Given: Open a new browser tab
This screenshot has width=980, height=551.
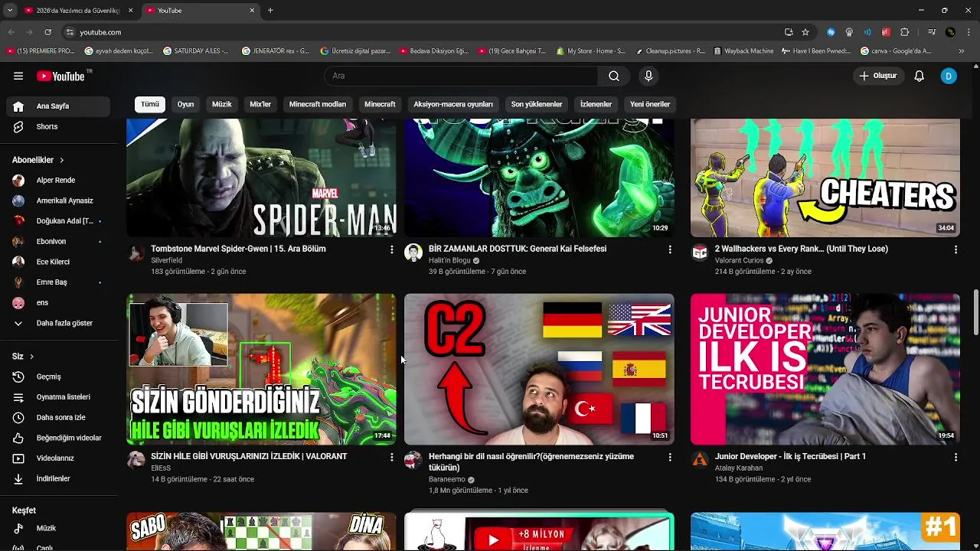Looking at the screenshot, I should (x=270, y=11).
